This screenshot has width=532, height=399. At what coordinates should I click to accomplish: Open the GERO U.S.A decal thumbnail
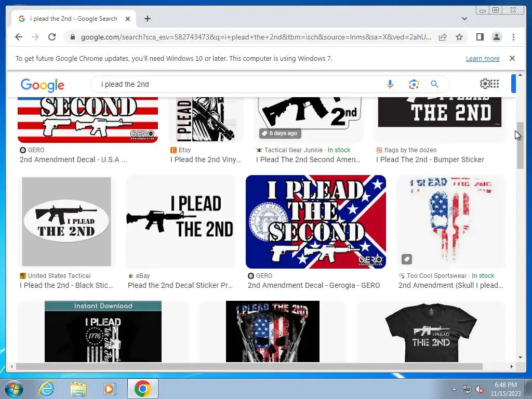pos(88,120)
